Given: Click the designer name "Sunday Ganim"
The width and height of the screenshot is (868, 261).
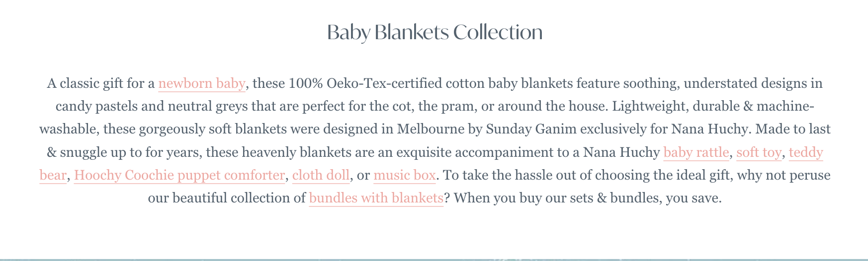Looking at the screenshot, I should tap(531, 130).
